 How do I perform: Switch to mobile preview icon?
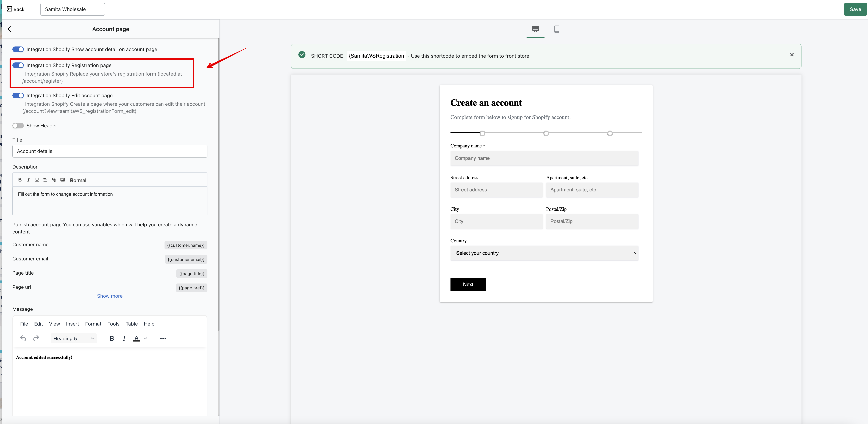[557, 29]
